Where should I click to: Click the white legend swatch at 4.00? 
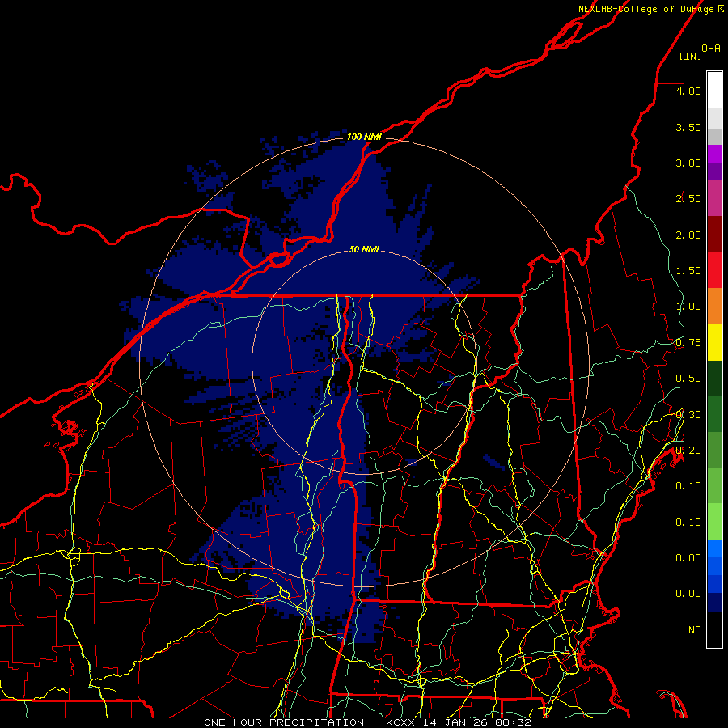tap(714, 90)
